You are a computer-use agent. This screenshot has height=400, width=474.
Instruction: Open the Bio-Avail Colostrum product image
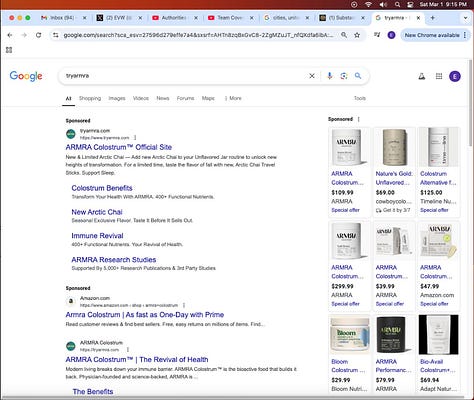pyautogui.click(x=438, y=335)
